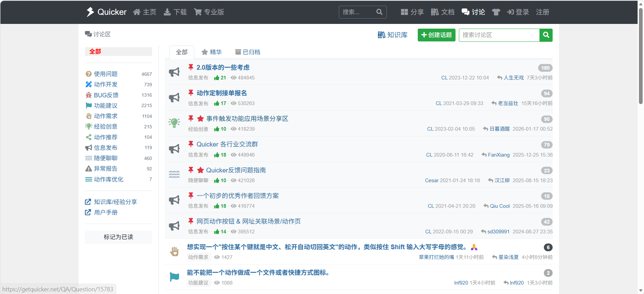Click 标记为已读 button

click(x=118, y=237)
